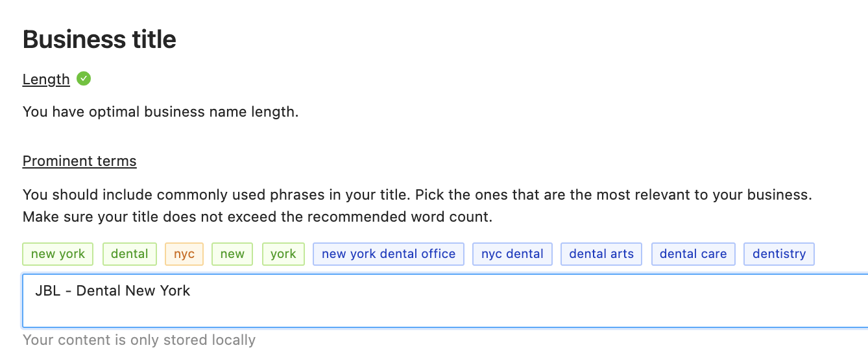Viewport: 868px width, 363px height.
Task: Click the Business title heading
Action: [x=99, y=40]
